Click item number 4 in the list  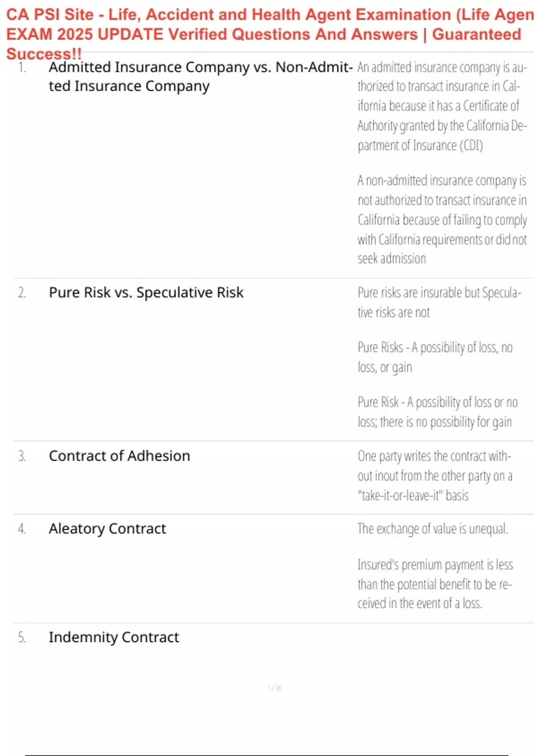pyautogui.click(x=22, y=529)
